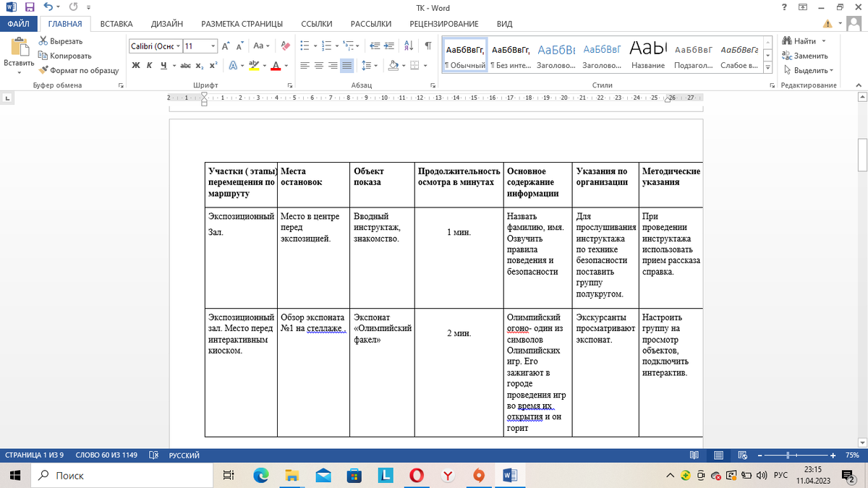The height and width of the screenshot is (488, 868).
Task: Click the vertical scrollbar thumb
Action: 862,154
